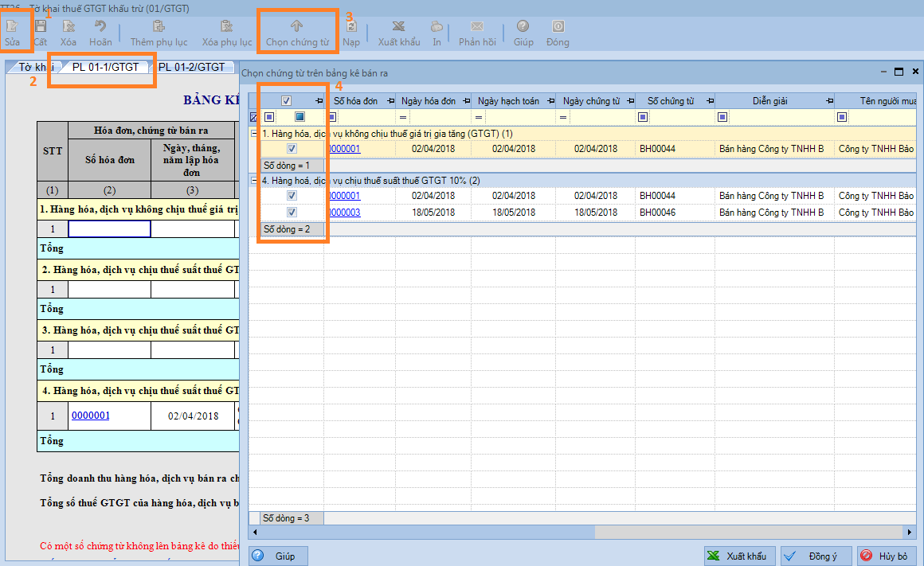Click the Chọn chứng từ arrow icon
This screenshot has height=566, width=924.
tap(296, 26)
